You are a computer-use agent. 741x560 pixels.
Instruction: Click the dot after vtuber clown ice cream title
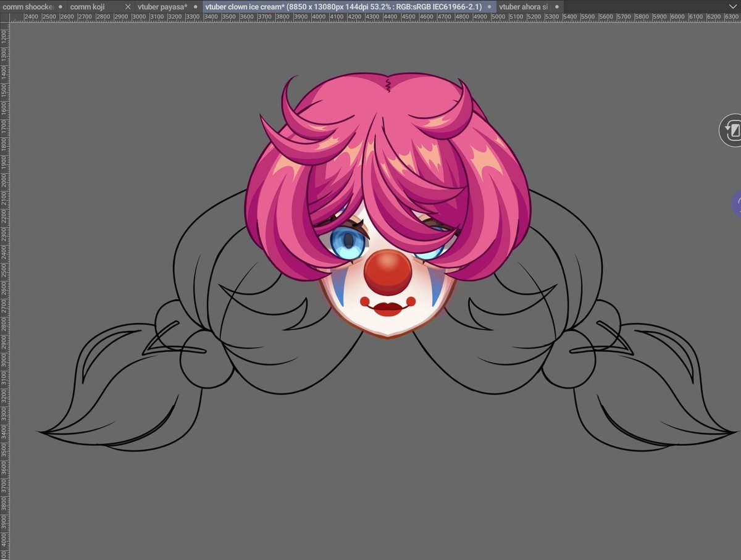(x=488, y=6)
